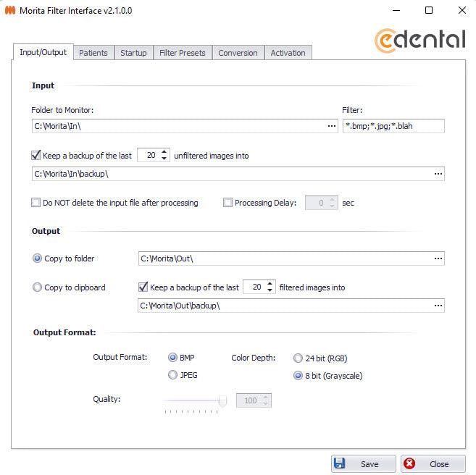Choose JPEG as the output format
Image resolution: width=476 pixels, height=475 pixels.
point(172,375)
